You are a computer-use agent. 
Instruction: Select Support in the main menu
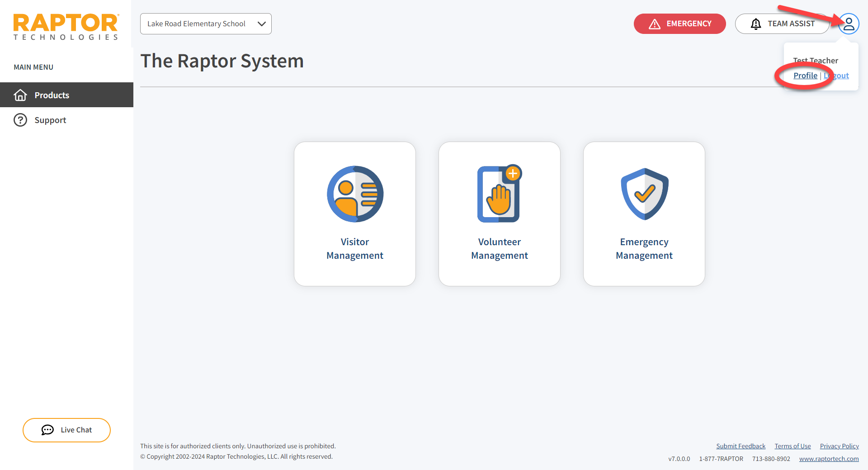(66, 120)
